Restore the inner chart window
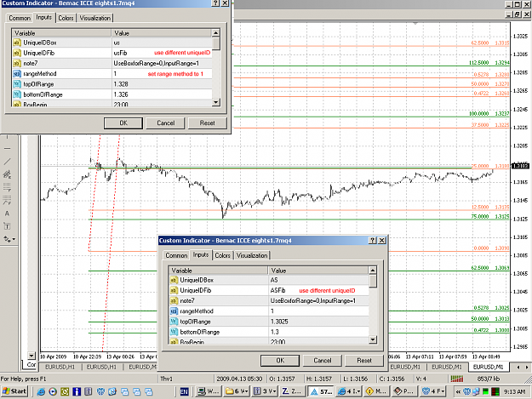This screenshot has height=399, width=532. coord(518,14)
